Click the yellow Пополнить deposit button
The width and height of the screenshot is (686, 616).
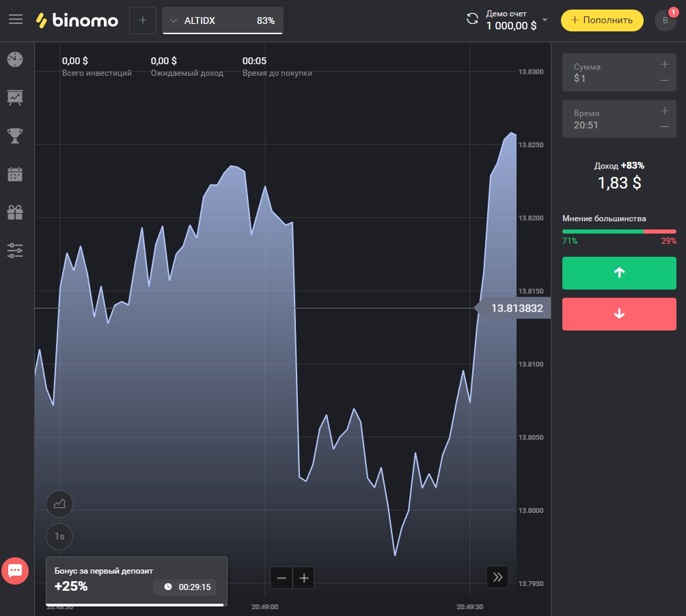(x=602, y=20)
